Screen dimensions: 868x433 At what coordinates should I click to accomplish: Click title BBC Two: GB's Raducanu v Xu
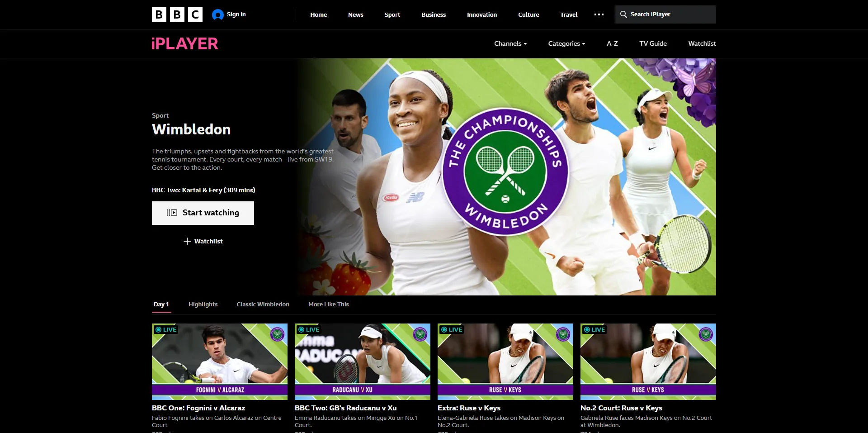click(346, 408)
